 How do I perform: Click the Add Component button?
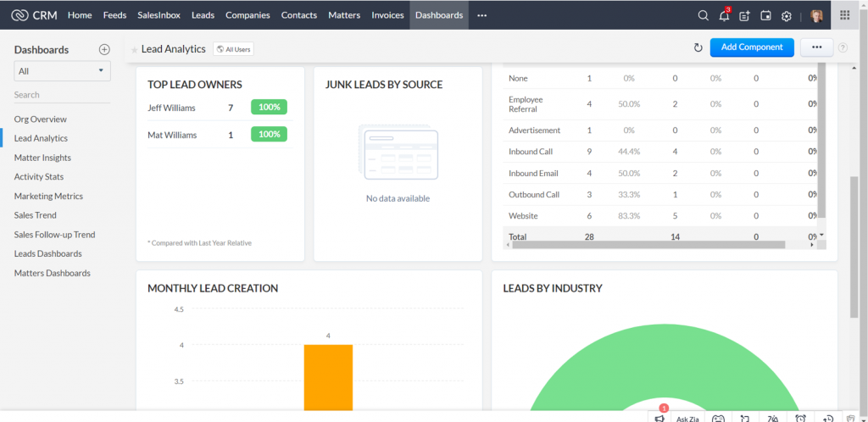click(751, 47)
